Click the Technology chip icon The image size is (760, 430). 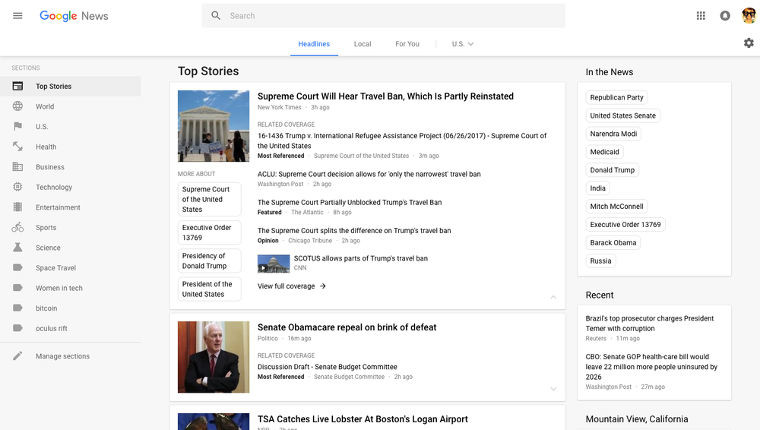pos(17,187)
